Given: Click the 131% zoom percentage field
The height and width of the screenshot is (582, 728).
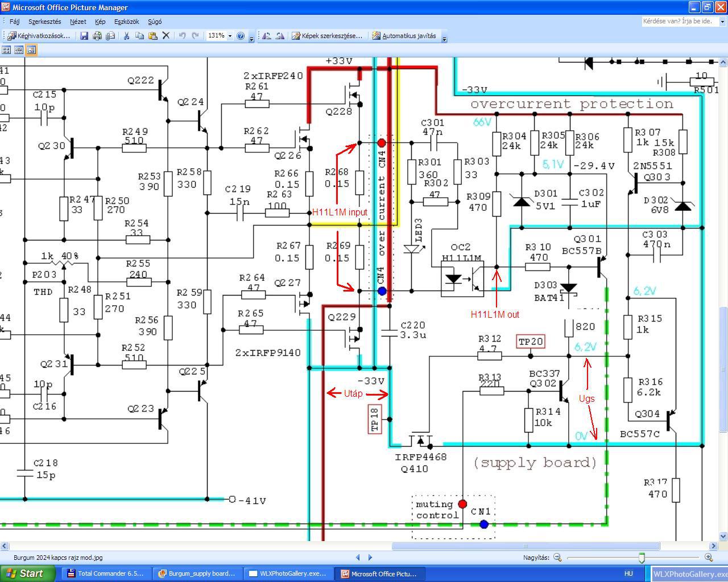Looking at the screenshot, I should pyautogui.click(x=216, y=36).
